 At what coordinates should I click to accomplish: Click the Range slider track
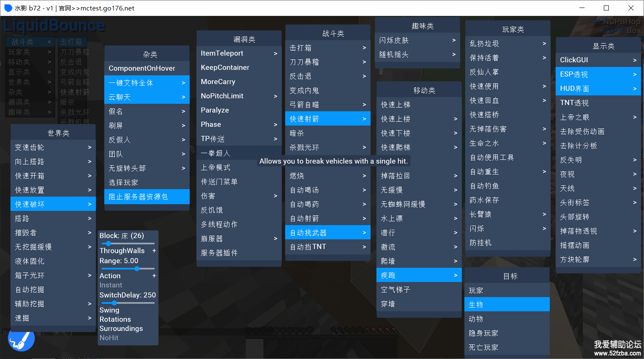tap(128, 269)
